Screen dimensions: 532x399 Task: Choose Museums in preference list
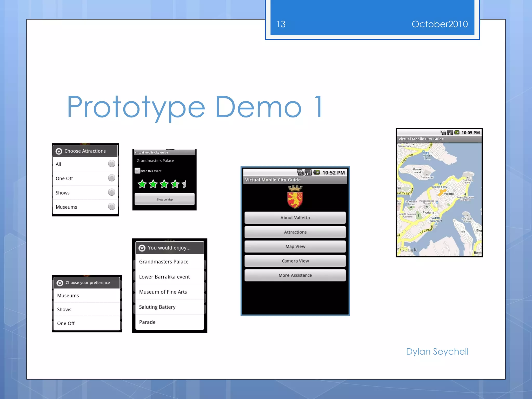tap(87, 296)
